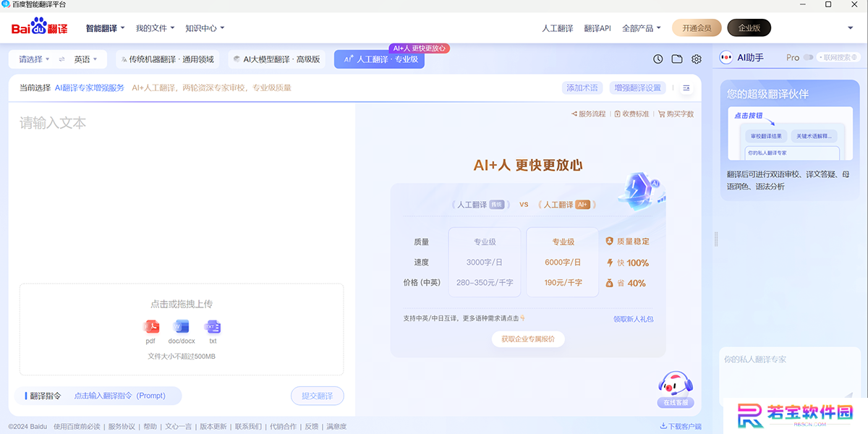Click the doc/docx upload icon
This screenshot has height=434, width=868.
182,326
